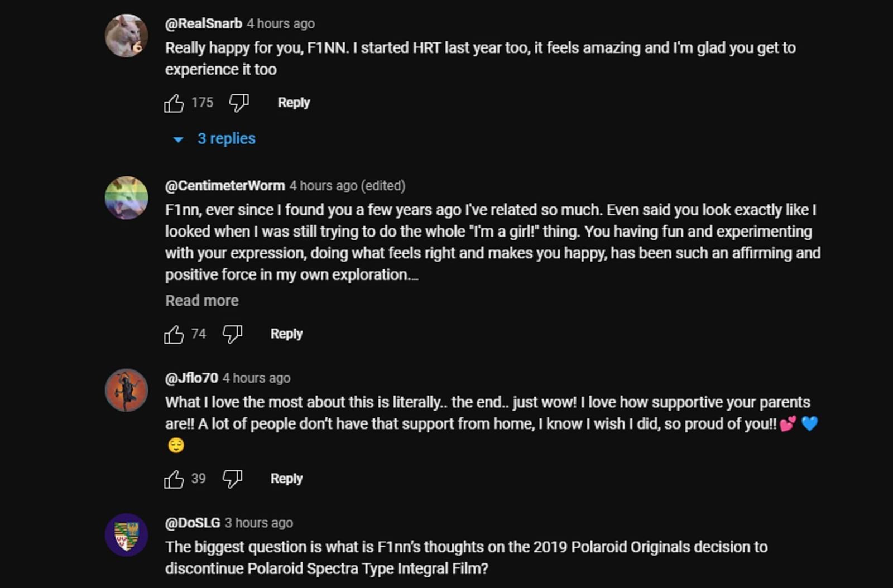Screen dimensions: 893x588
Task: Dislike @CentimeterWorm's comment
Action: tap(233, 333)
